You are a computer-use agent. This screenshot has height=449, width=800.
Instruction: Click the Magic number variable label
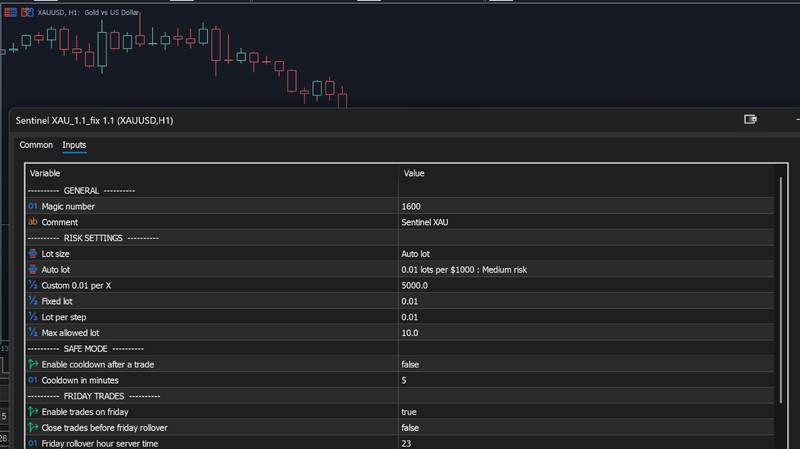tap(68, 206)
